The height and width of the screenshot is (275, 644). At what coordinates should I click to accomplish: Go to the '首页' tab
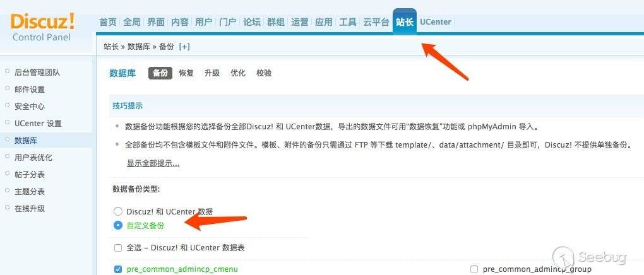(108, 22)
